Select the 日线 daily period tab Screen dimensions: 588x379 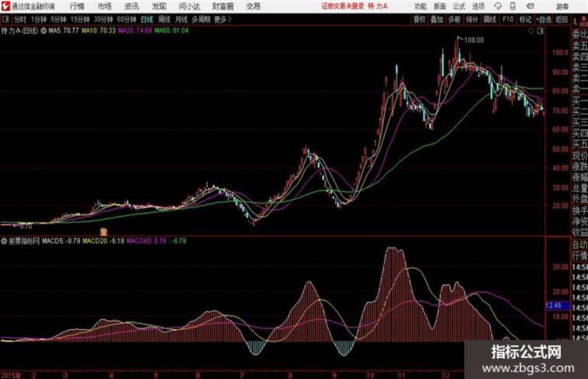(x=147, y=19)
